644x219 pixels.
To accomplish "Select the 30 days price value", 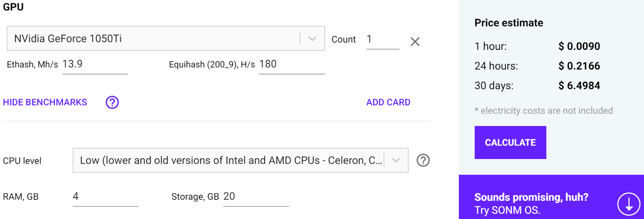I will 579,86.
